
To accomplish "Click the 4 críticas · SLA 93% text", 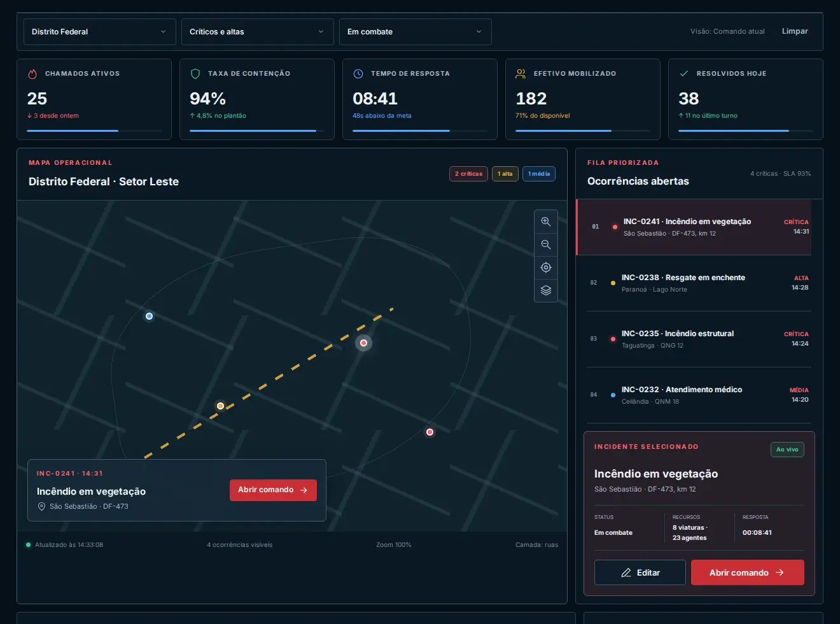I will pos(780,174).
